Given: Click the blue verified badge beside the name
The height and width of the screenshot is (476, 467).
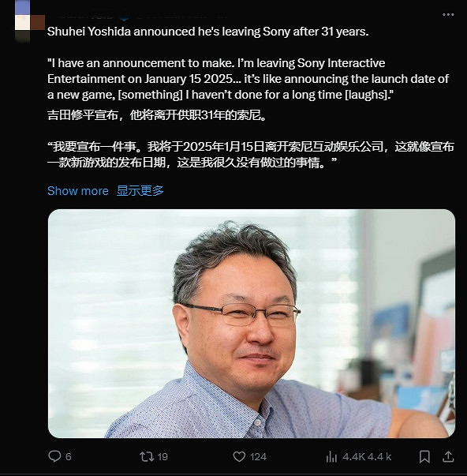Looking at the screenshot, I should point(125,16).
